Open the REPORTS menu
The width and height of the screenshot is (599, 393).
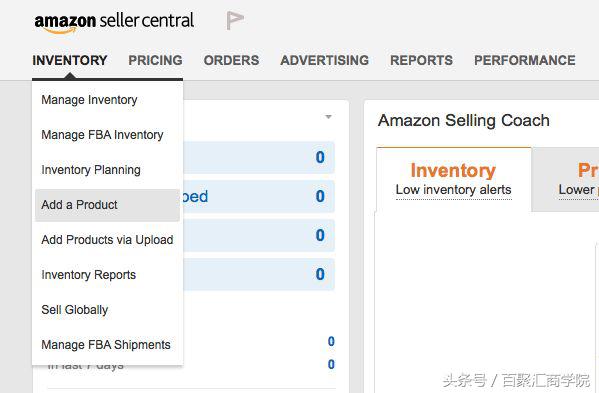pos(421,60)
